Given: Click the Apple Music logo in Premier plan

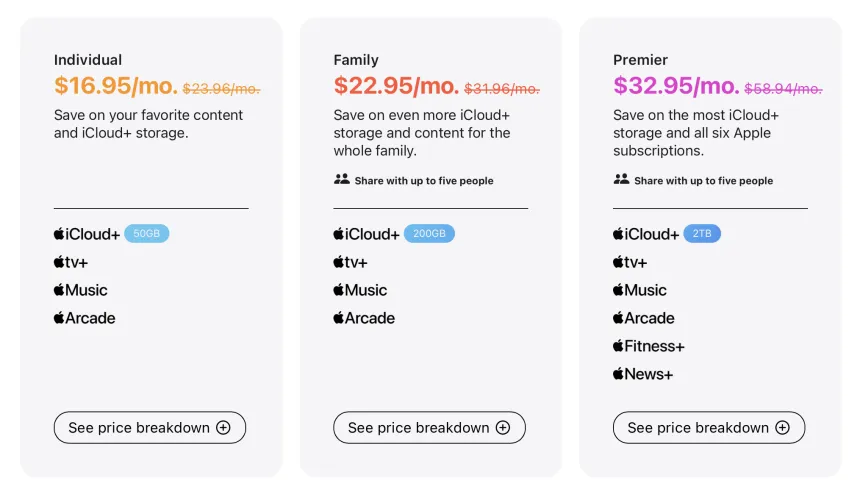Looking at the screenshot, I should (640, 290).
